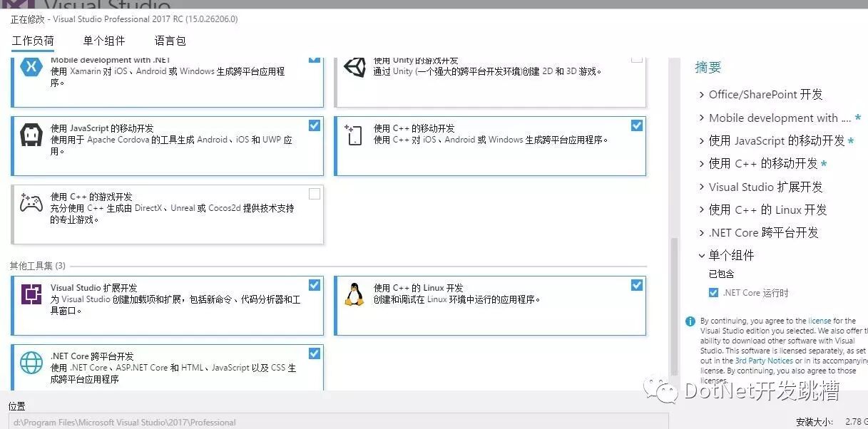Click the Xamarin mobile development icon

pyautogui.click(x=31, y=66)
